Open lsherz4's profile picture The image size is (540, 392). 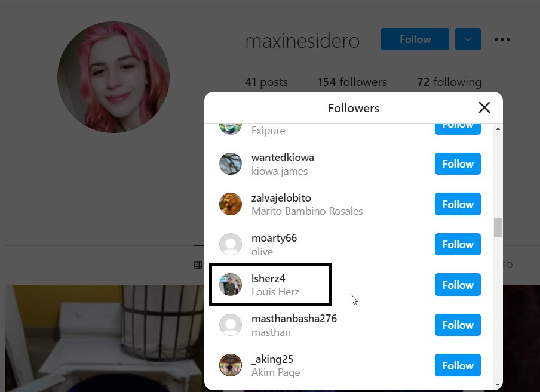[231, 285]
